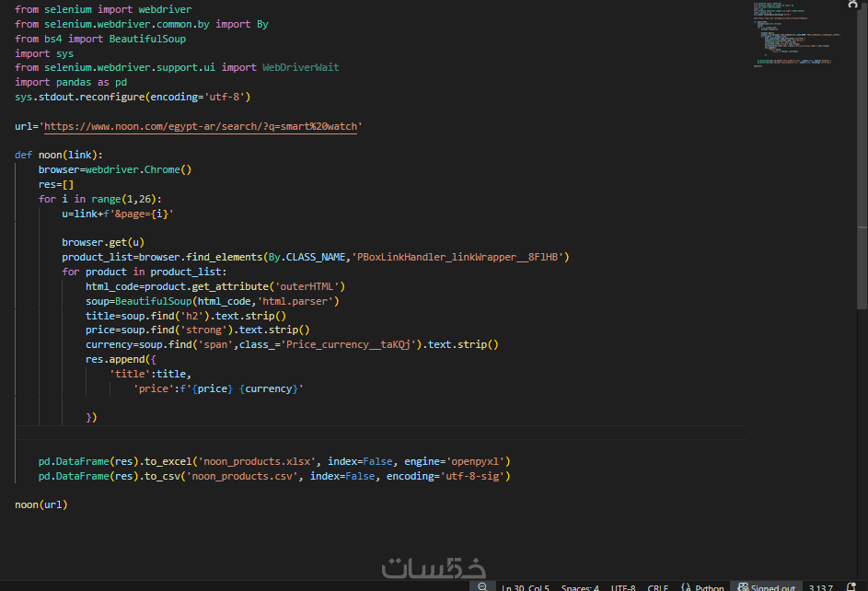Click 'soup=BeautifulSoup(html_code' line
868x591 pixels.
tap(213, 301)
